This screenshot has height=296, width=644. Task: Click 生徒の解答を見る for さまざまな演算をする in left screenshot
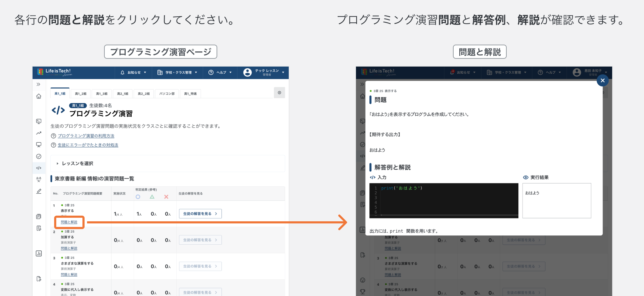click(200, 266)
